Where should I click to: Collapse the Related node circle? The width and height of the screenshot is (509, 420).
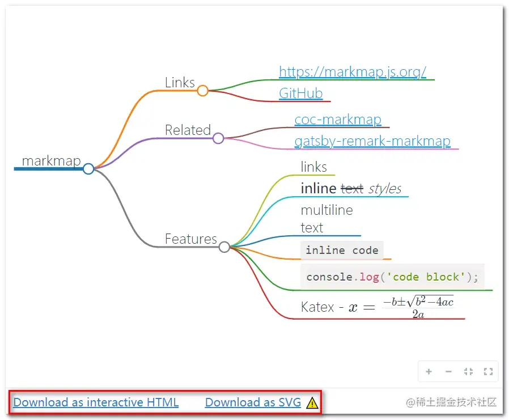pos(218,138)
